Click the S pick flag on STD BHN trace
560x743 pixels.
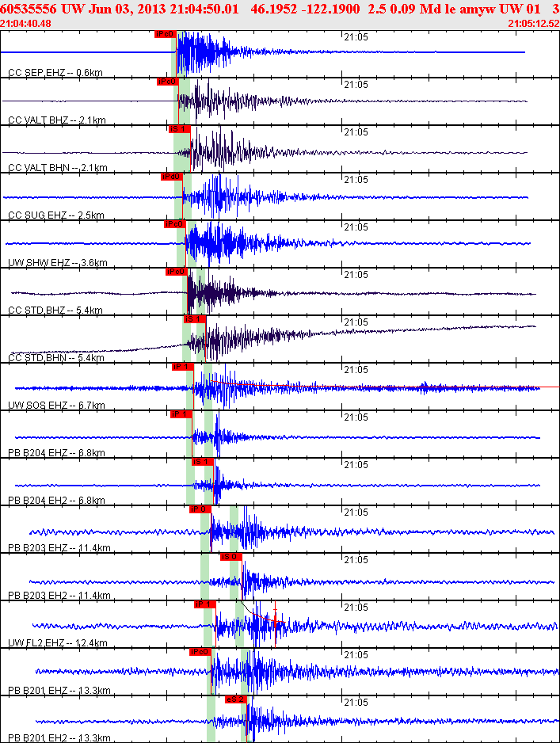pos(194,319)
